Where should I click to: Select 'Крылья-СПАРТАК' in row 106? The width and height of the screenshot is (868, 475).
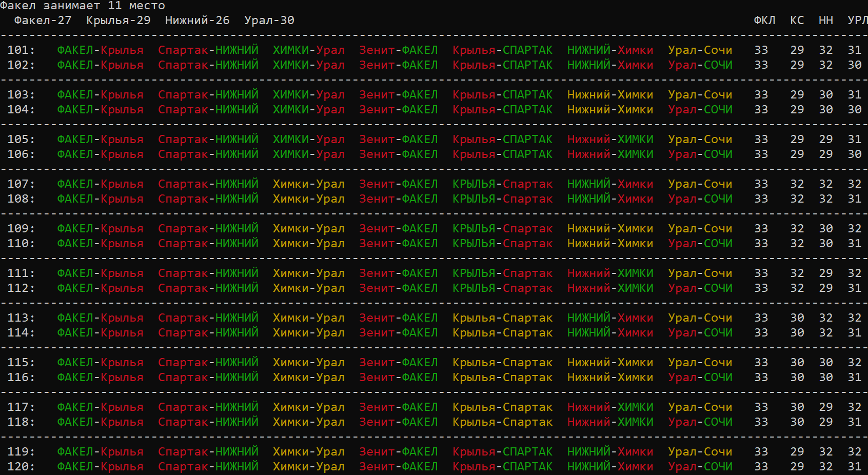tap(503, 154)
